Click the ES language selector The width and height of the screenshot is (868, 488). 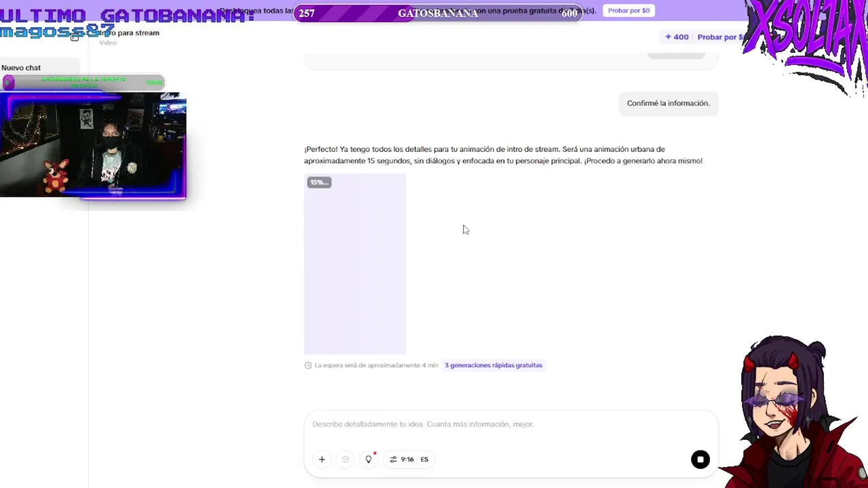(x=425, y=460)
